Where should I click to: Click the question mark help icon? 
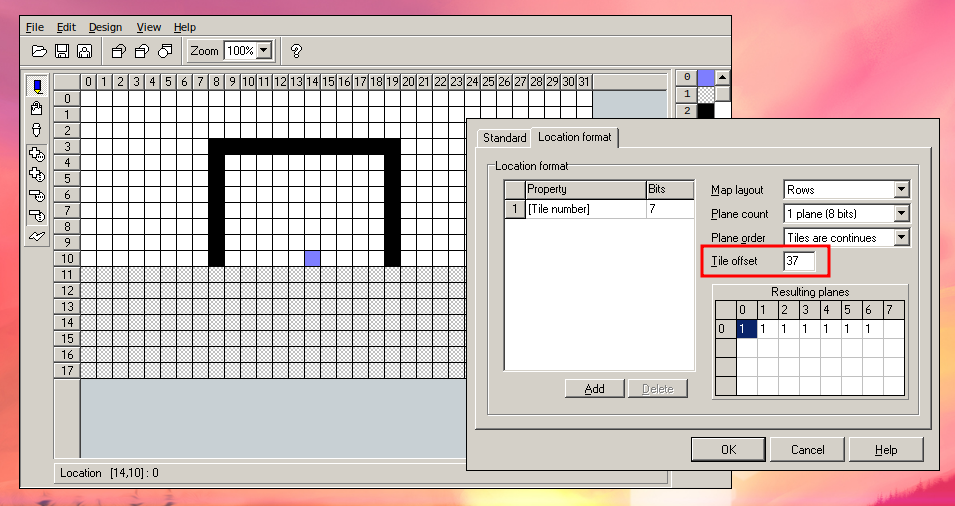pos(296,51)
